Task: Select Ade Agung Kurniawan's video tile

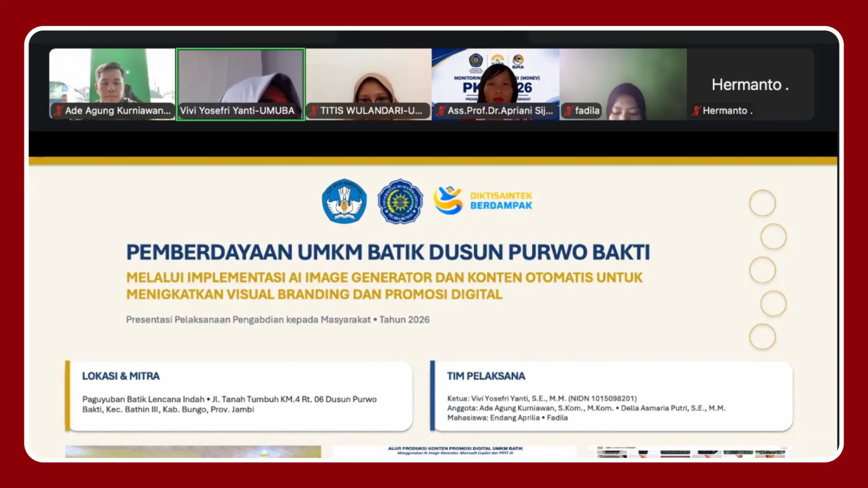Action: 112,84
